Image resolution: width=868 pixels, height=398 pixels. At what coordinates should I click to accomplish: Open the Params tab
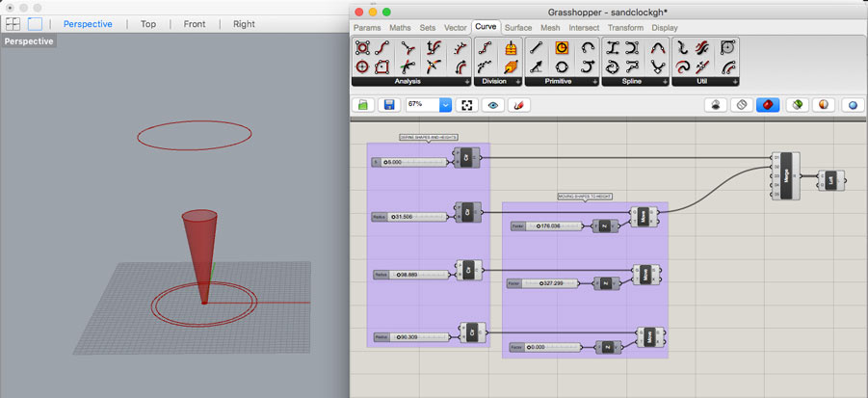point(368,28)
